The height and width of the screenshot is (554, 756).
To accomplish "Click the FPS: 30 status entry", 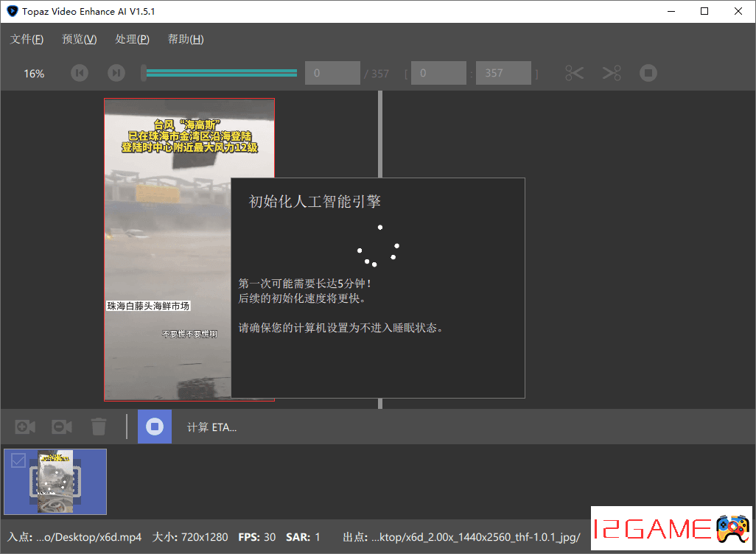I will point(257,537).
